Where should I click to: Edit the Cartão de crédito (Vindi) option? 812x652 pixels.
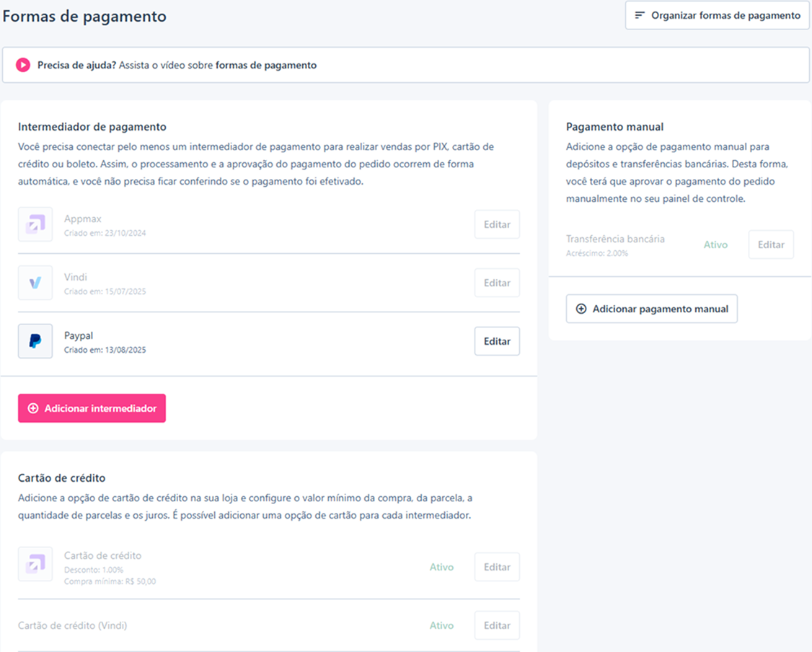point(497,625)
